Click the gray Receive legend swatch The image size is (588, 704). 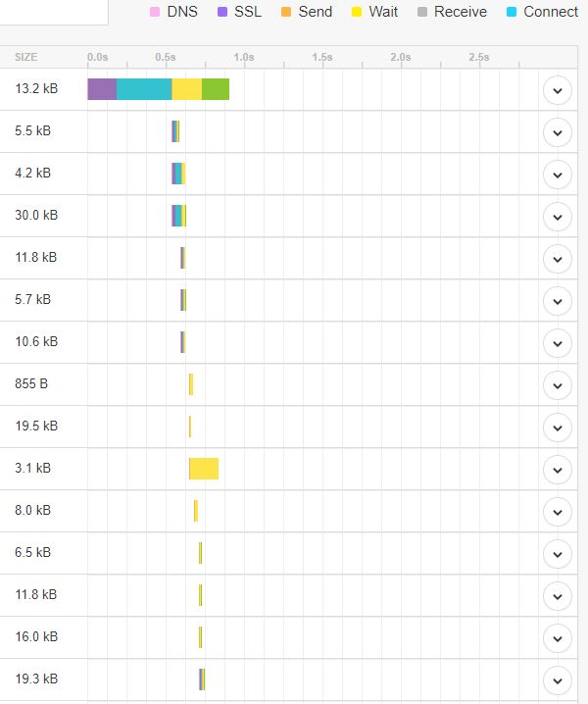tap(421, 12)
